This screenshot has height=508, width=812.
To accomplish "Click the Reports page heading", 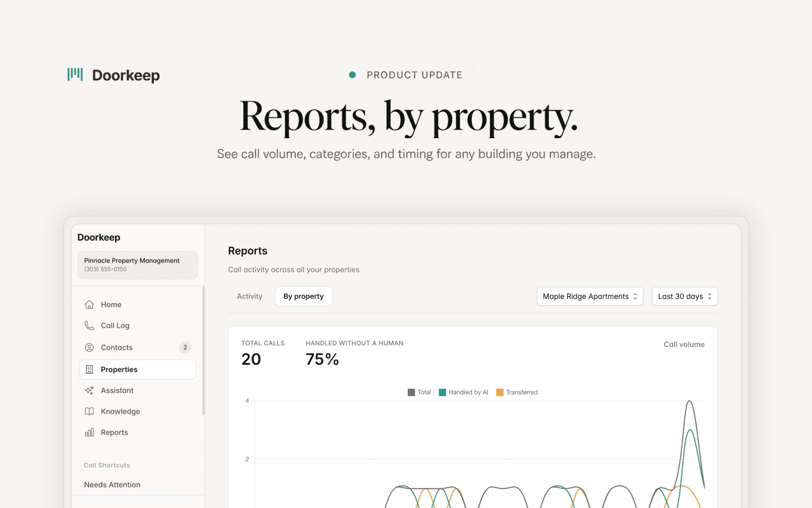I will click(248, 251).
